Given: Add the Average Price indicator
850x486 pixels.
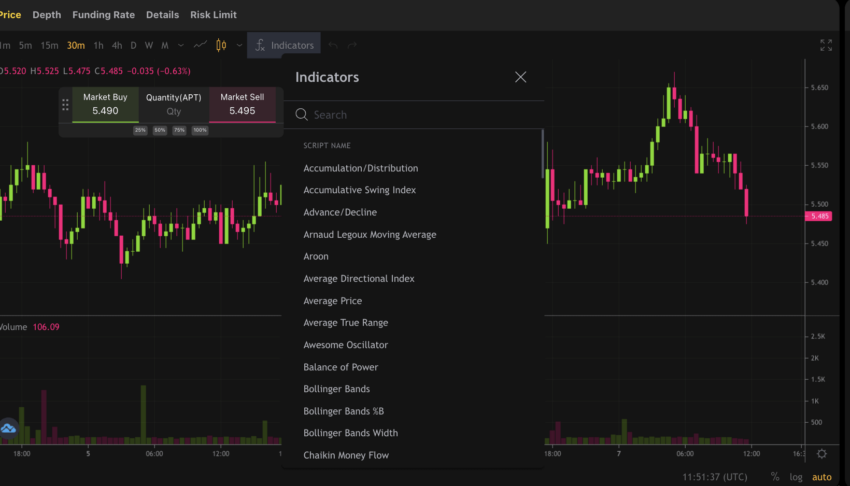Looking at the screenshot, I should [x=332, y=301].
